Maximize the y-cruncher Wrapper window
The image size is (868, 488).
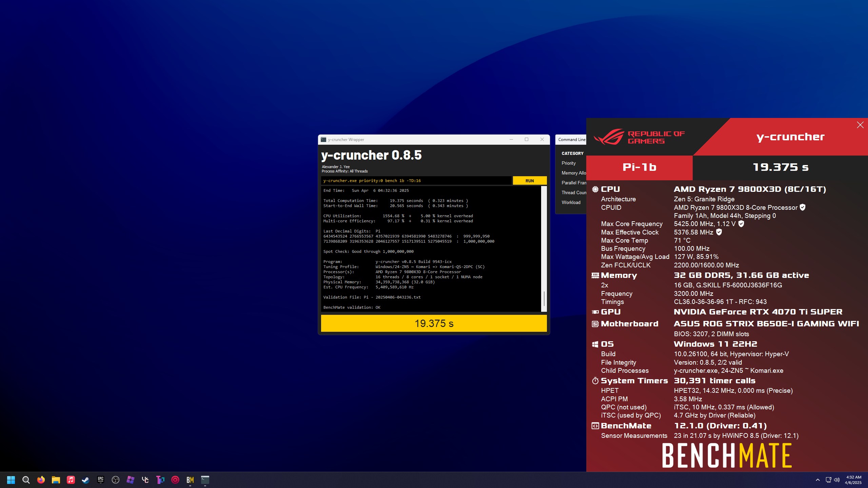pos(527,140)
